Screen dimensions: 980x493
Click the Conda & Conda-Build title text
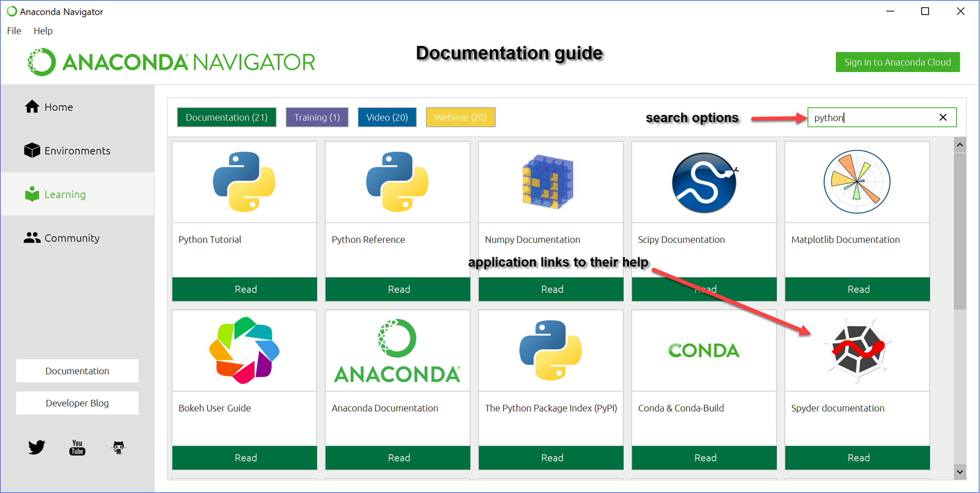click(681, 408)
